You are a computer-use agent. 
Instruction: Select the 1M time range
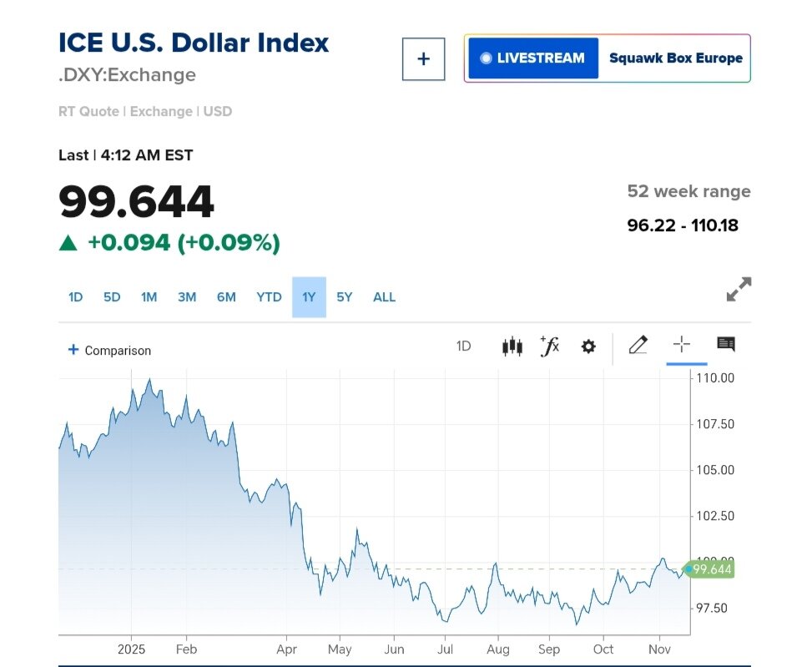point(149,297)
